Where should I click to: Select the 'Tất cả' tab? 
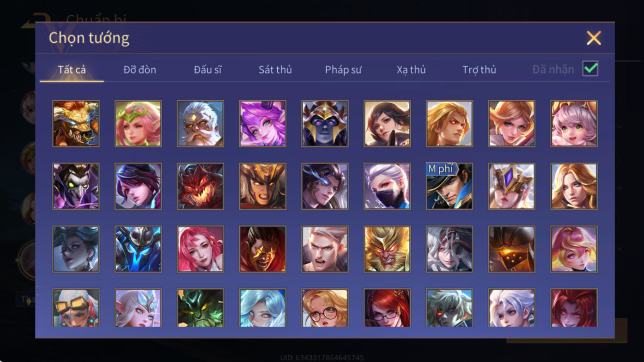(x=72, y=70)
